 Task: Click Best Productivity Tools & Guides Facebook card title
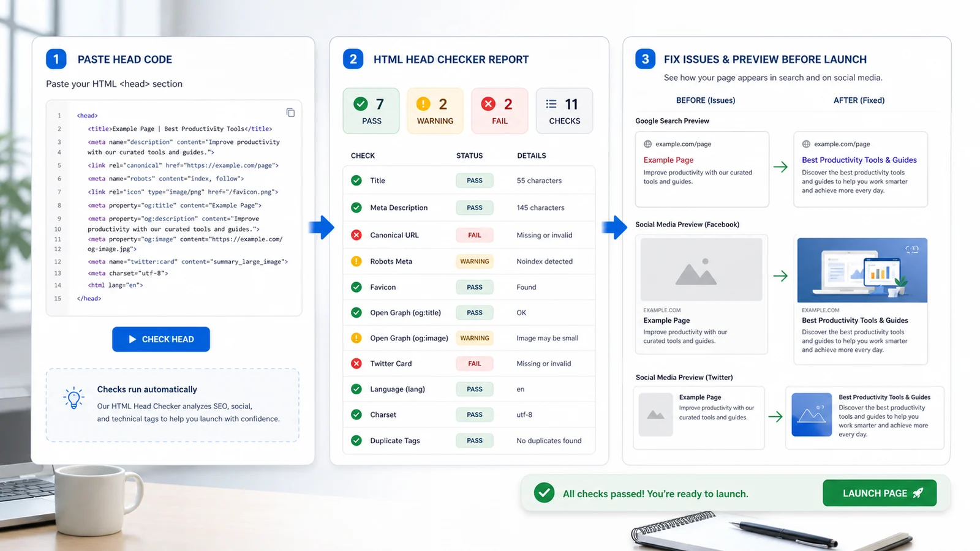click(855, 320)
